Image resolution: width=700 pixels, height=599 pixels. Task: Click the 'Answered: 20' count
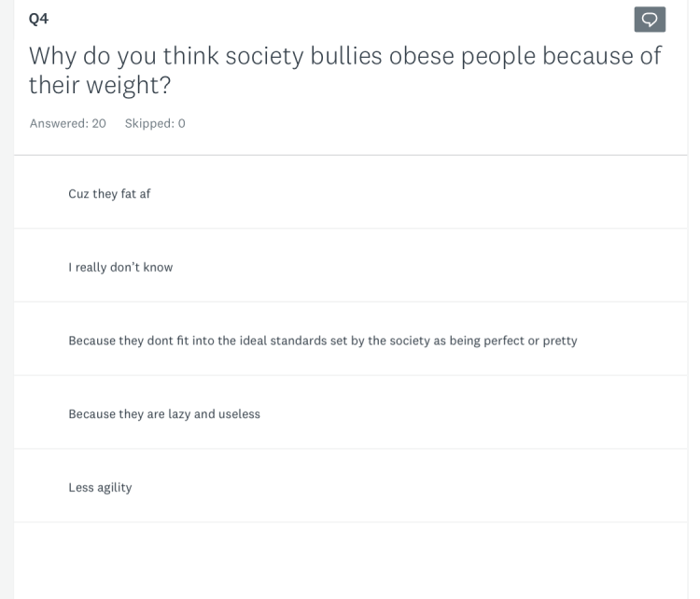pyautogui.click(x=67, y=123)
